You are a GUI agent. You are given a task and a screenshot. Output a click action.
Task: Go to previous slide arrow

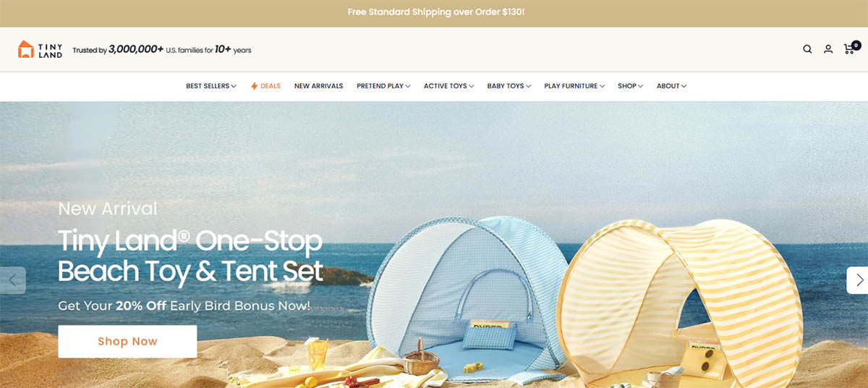[12, 280]
